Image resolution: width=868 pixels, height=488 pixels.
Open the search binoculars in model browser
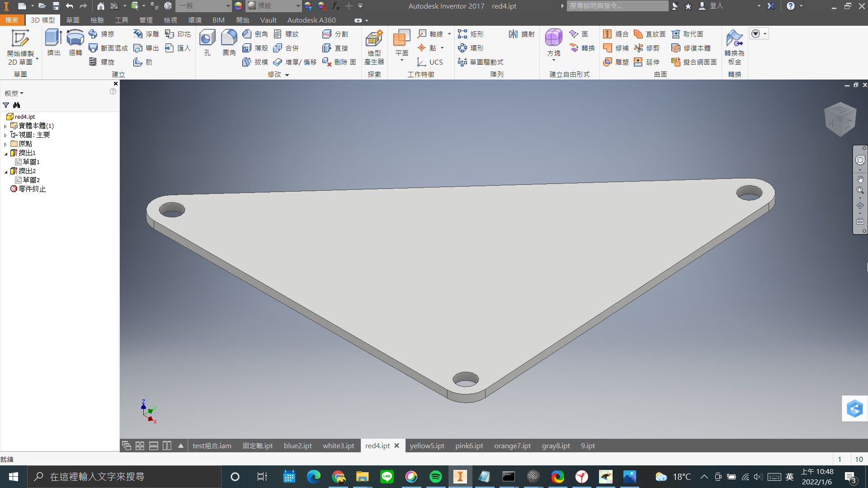point(17,105)
